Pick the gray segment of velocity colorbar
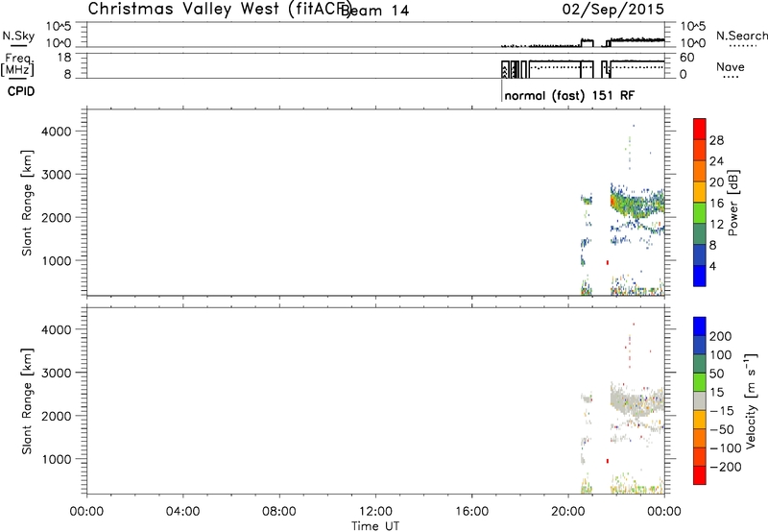The height and width of the screenshot is (532, 768). point(700,400)
